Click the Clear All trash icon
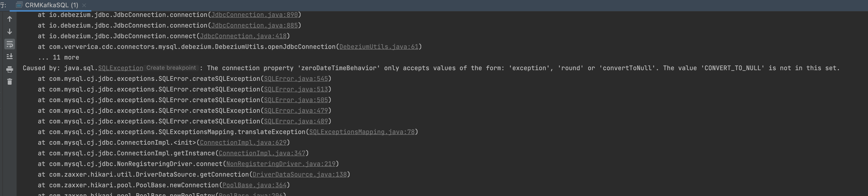 (9, 82)
